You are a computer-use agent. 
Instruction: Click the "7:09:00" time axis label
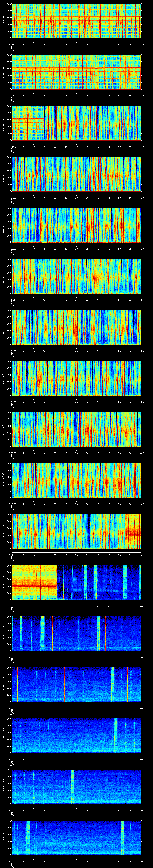[x=12, y=453]
